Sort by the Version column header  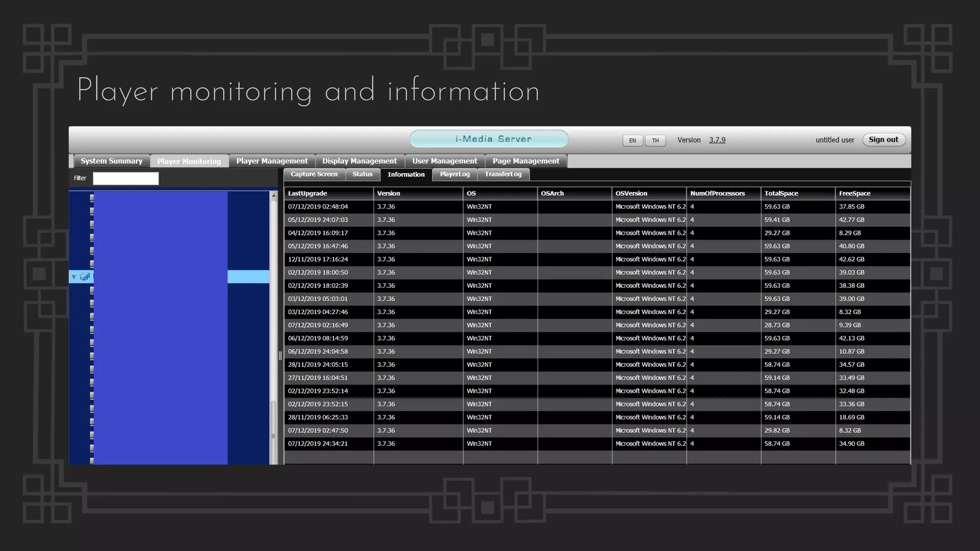coord(418,193)
